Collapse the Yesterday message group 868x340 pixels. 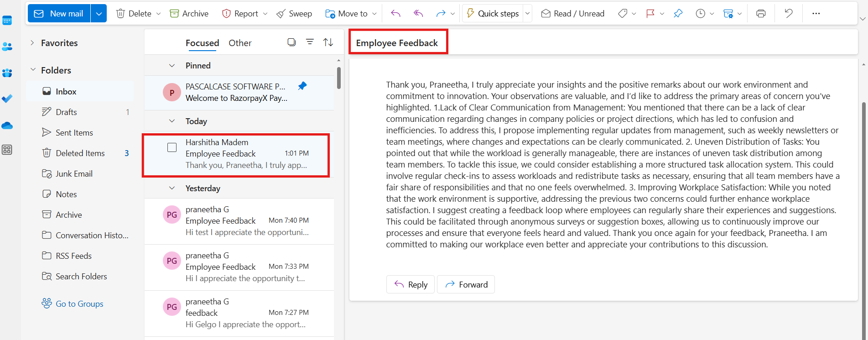[x=172, y=188]
